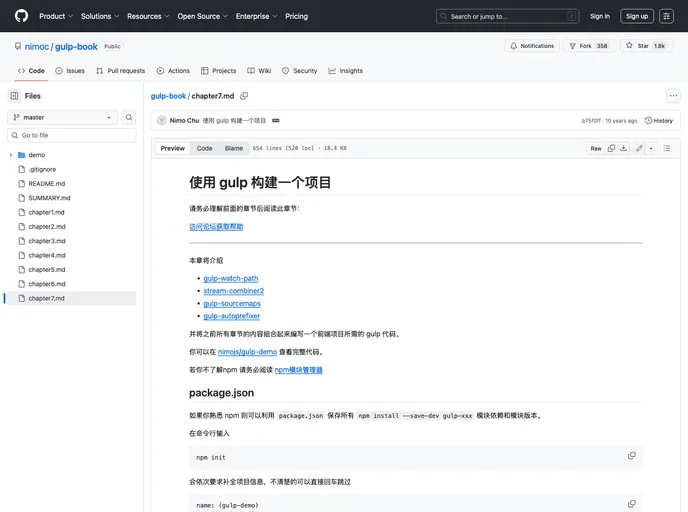Image resolution: width=688 pixels, height=512 pixels.
Task: Collapse the file tree side panel
Action: click(14, 96)
